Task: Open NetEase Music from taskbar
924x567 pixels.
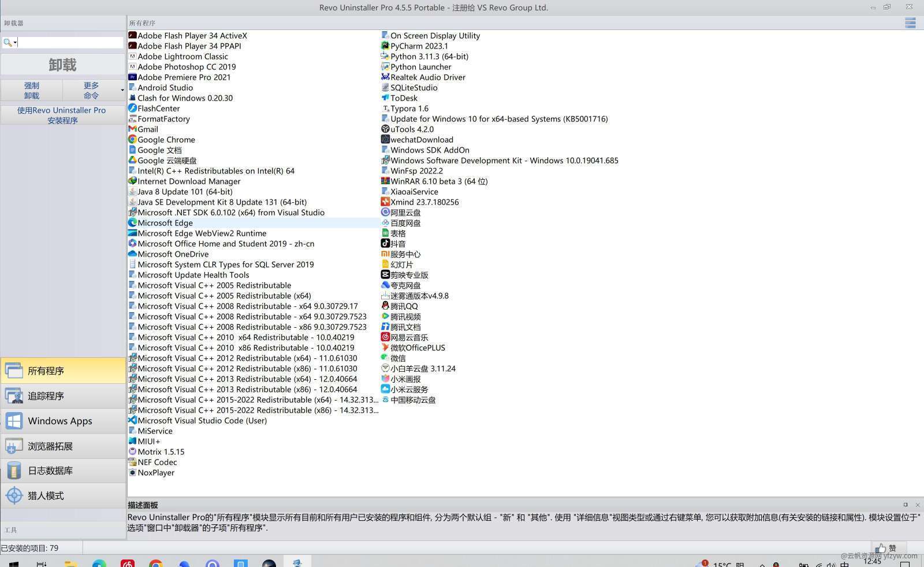Action: click(128, 564)
